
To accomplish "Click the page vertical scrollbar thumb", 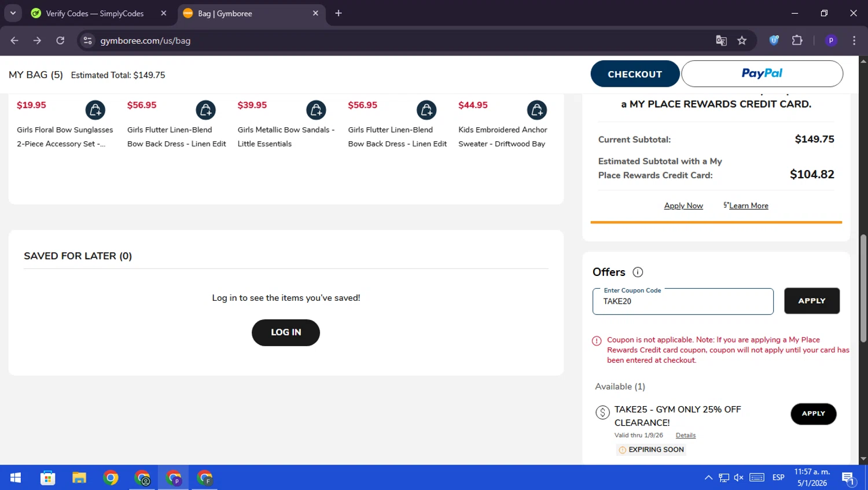I will click(x=863, y=288).
